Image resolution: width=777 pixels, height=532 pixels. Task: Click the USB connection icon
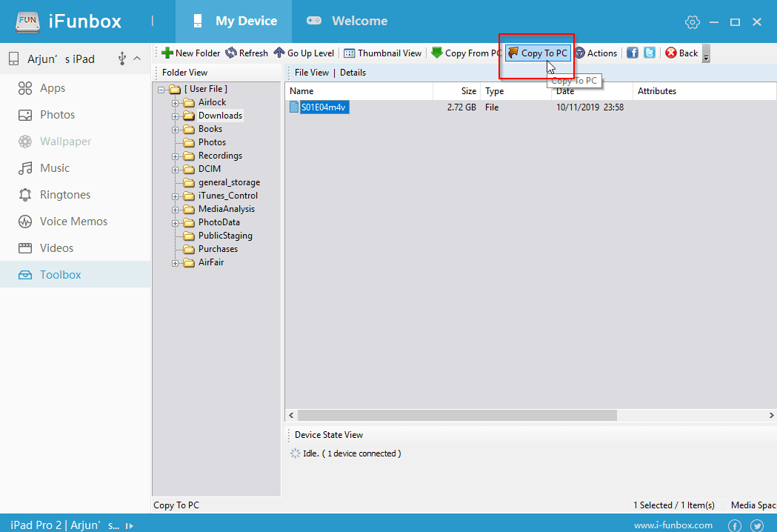point(122,59)
